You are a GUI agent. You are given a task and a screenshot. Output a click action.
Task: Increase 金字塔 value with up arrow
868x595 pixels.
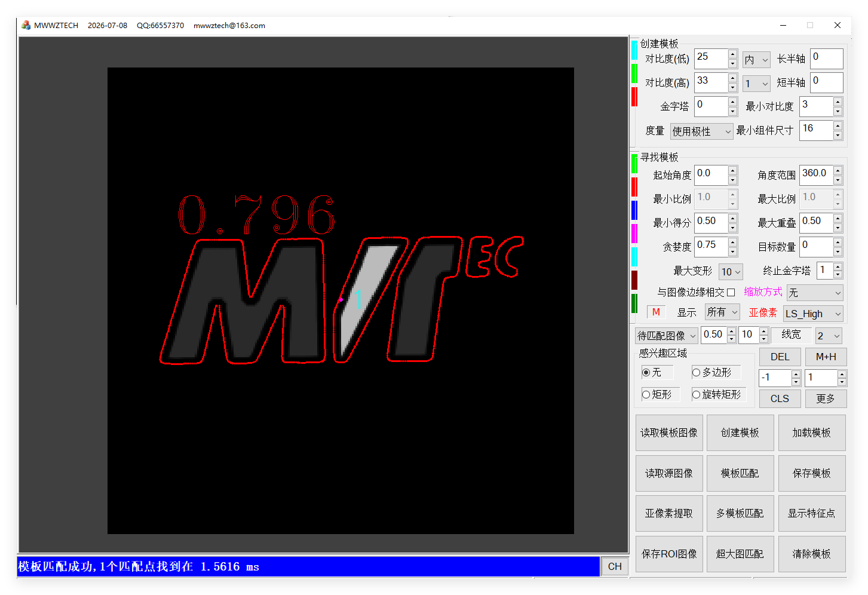coord(732,102)
